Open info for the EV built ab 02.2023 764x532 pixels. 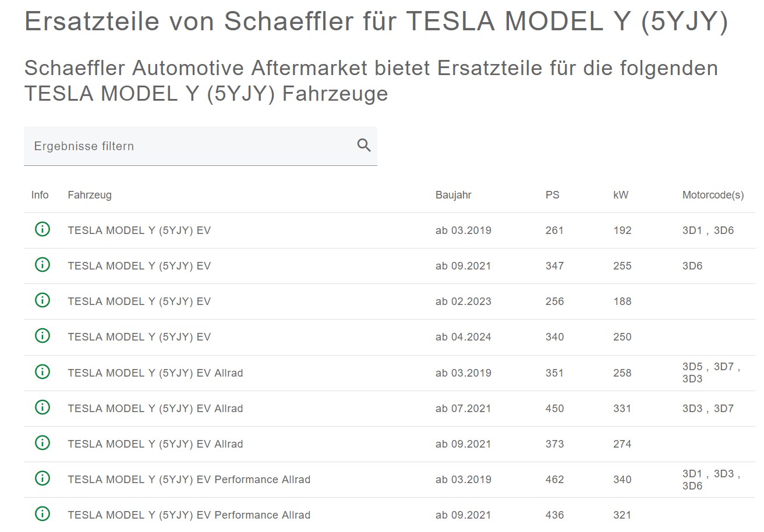41,300
